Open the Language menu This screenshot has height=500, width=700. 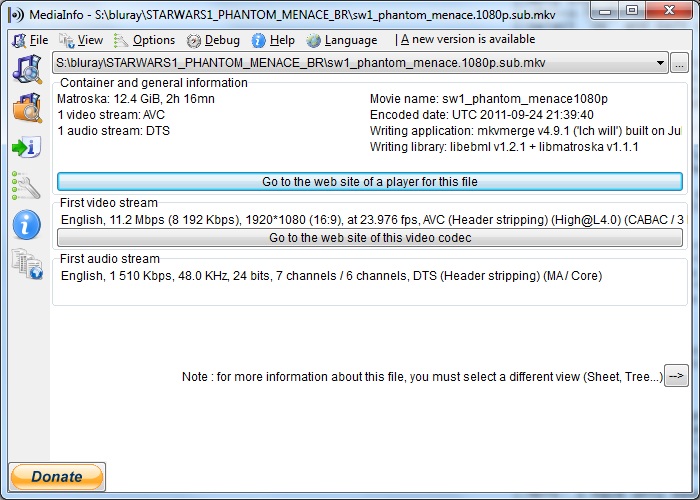pyautogui.click(x=342, y=40)
